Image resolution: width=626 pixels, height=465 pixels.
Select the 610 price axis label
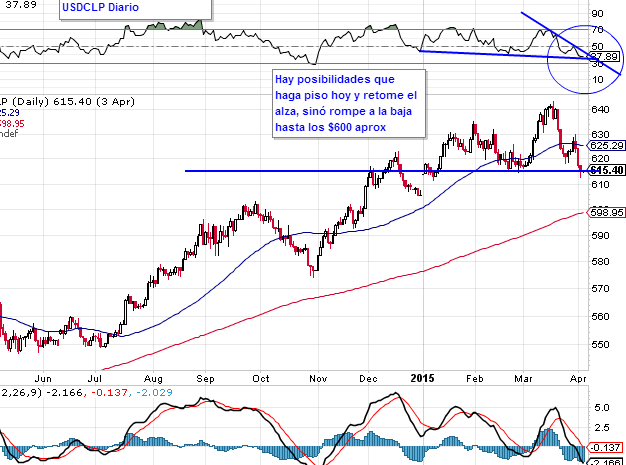pos(600,184)
